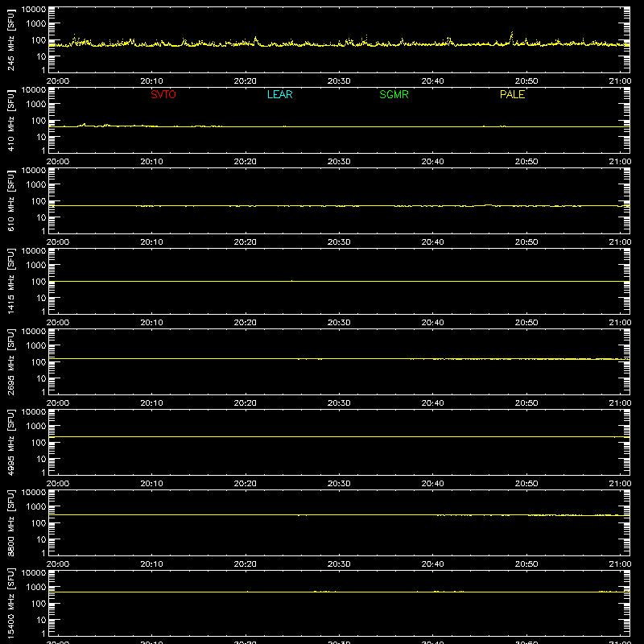Viewport: 644px width, 644px height.
Task: Click 20:30 label under the 245 MHz panel
Action: click(339, 81)
